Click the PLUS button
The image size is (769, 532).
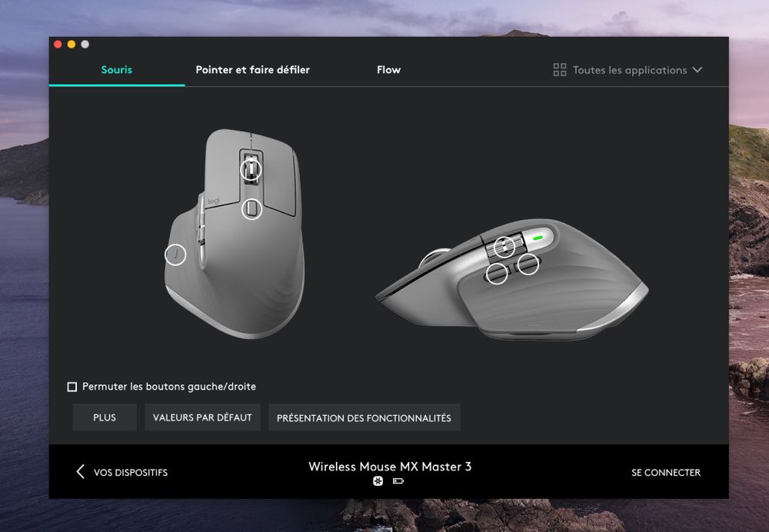click(105, 417)
